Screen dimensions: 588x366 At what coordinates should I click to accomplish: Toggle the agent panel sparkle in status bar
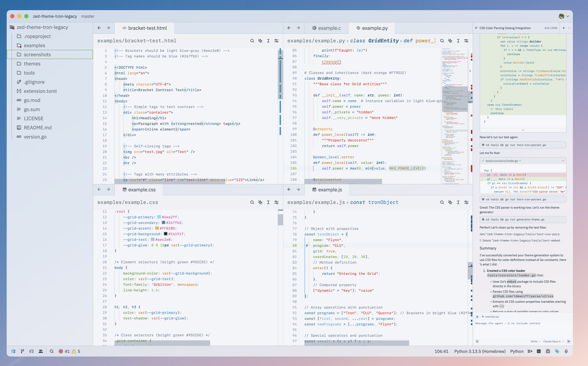[557, 351]
